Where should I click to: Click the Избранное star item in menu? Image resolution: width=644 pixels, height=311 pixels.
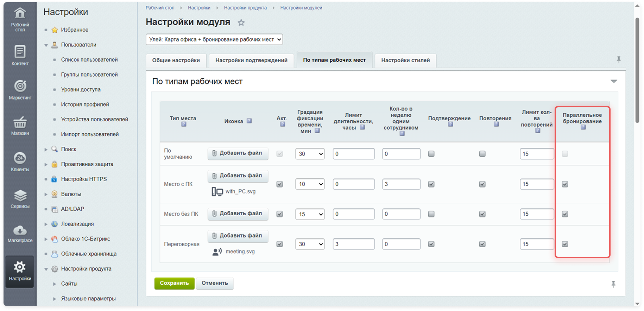point(75,30)
